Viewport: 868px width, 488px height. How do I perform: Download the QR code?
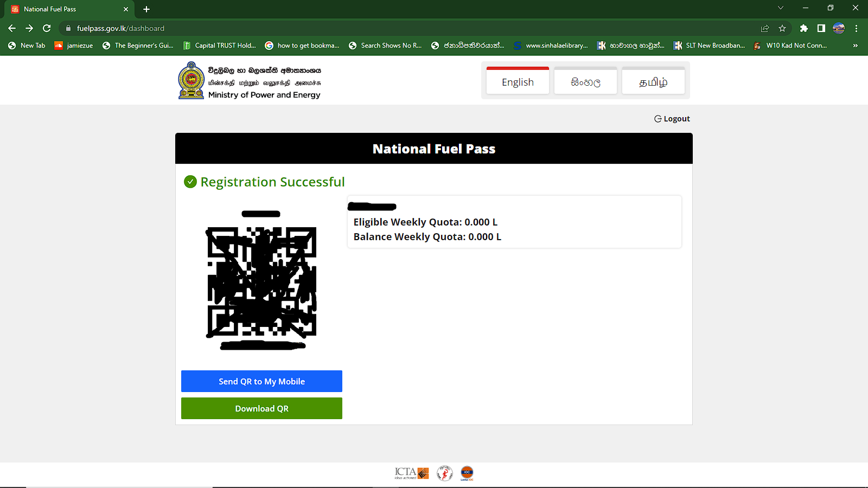tap(261, 408)
